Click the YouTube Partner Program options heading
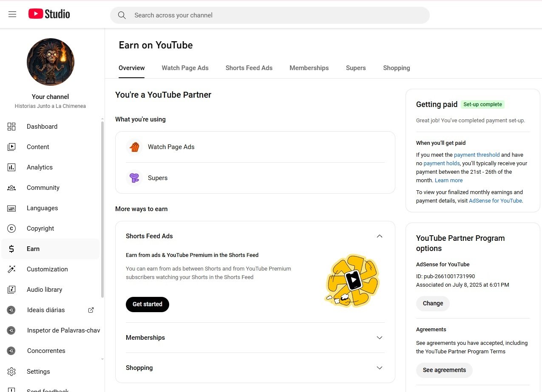This screenshot has height=392, width=542. (x=460, y=243)
